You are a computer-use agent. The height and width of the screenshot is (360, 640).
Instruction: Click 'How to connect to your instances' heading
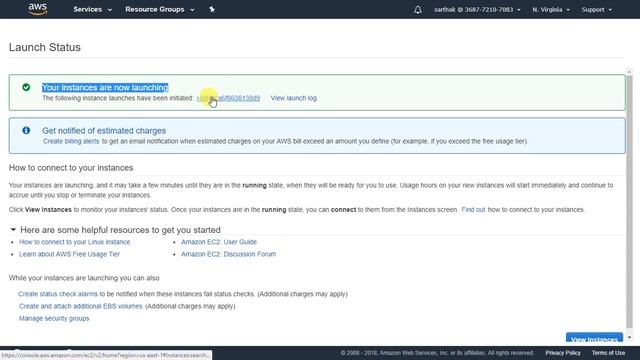71,168
